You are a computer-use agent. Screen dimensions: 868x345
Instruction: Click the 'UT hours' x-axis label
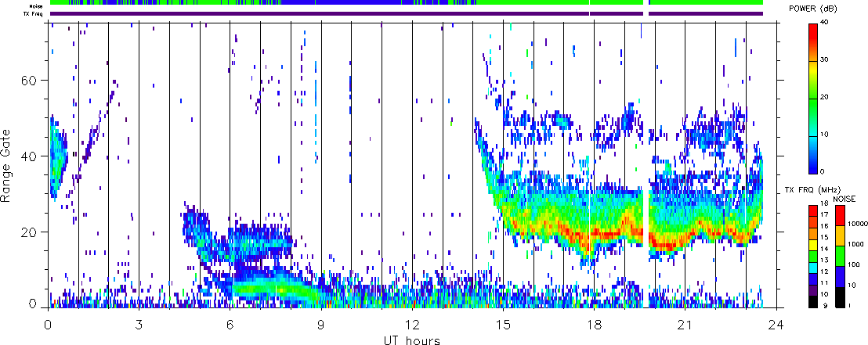pyautogui.click(x=412, y=340)
